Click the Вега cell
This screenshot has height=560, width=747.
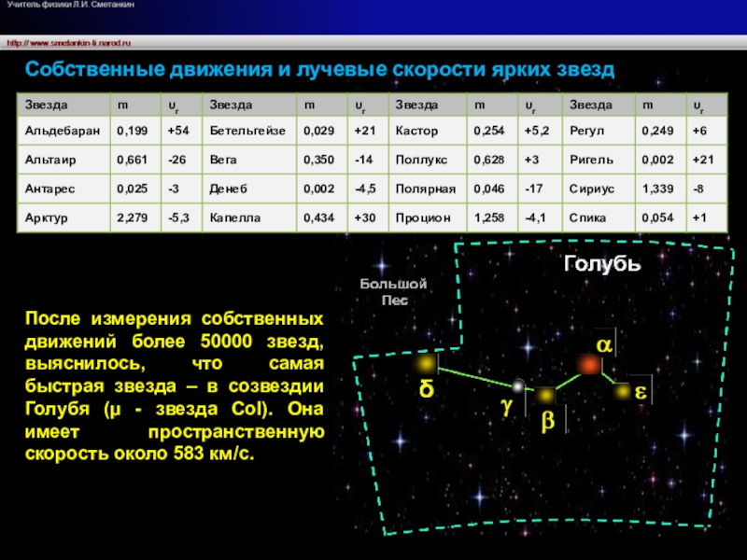pos(249,160)
